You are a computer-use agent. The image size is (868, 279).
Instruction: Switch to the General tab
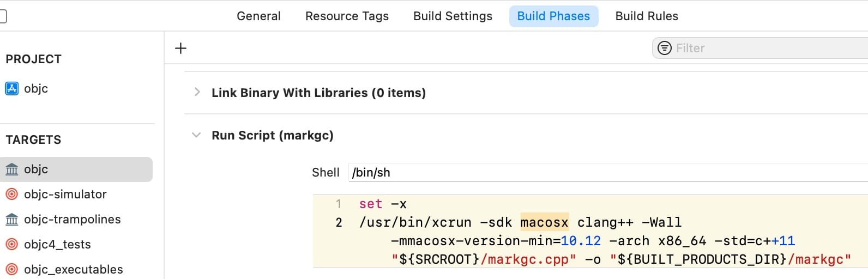pyautogui.click(x=258, y=16)
